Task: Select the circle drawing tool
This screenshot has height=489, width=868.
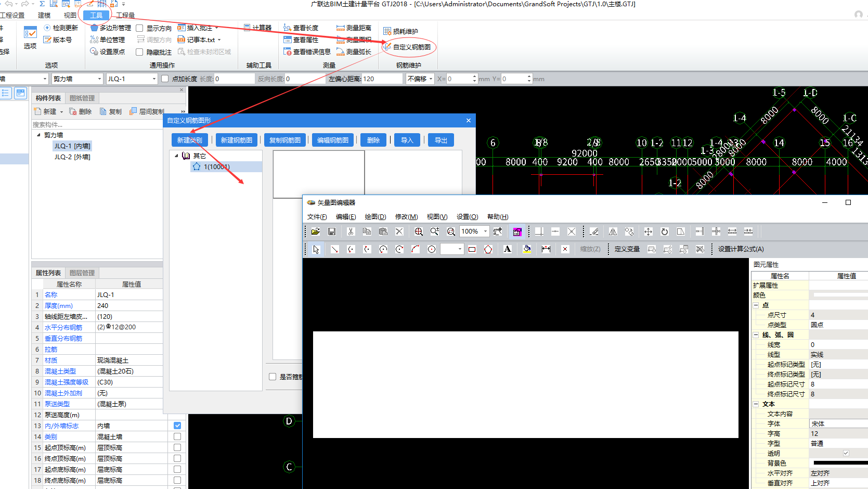Action: 432,249
